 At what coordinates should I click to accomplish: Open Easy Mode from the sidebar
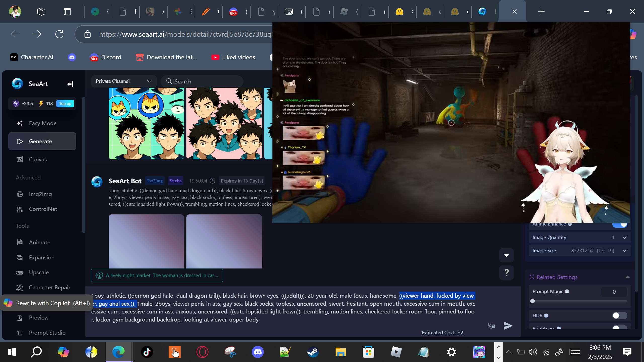42,123
